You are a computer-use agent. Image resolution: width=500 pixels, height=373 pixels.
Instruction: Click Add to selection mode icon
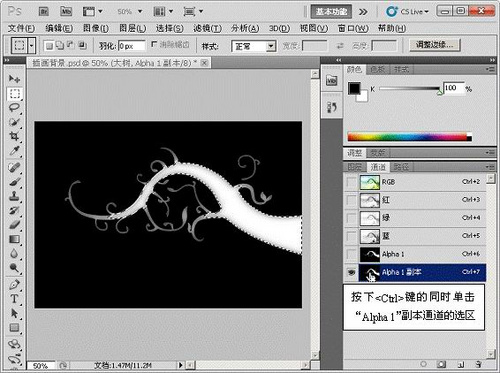pyautogui.click(x=60, y=46)
